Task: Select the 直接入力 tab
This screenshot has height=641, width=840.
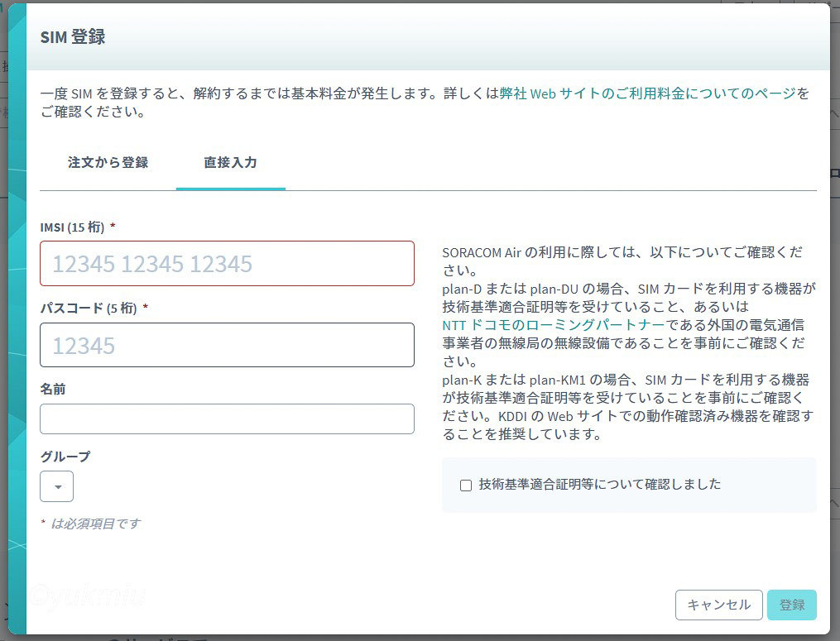Action: (x=230, y=163)
